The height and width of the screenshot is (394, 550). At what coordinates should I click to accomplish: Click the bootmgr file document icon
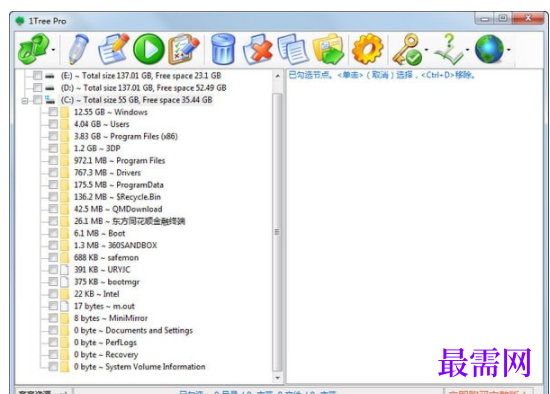[65, 282]
